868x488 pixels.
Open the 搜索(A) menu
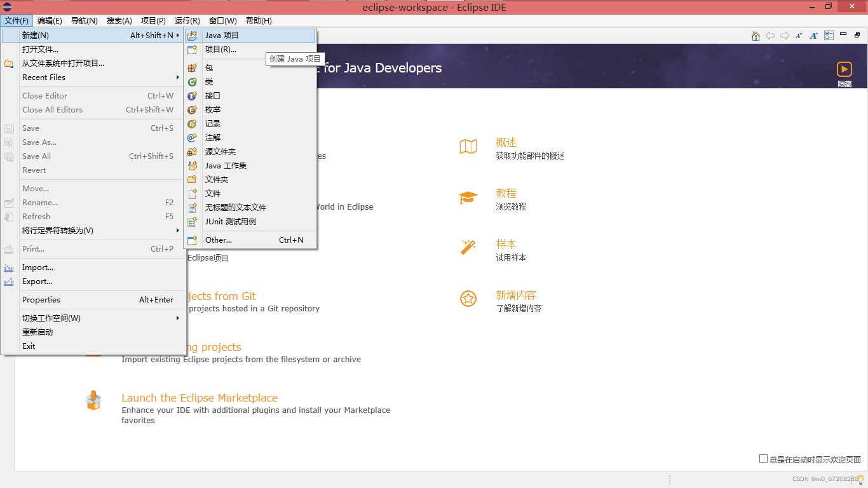119,21
